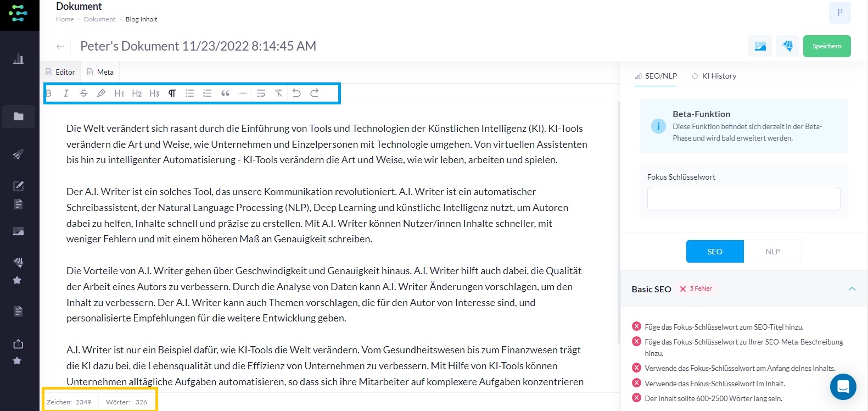Insert a numbered list

(207, 93)
